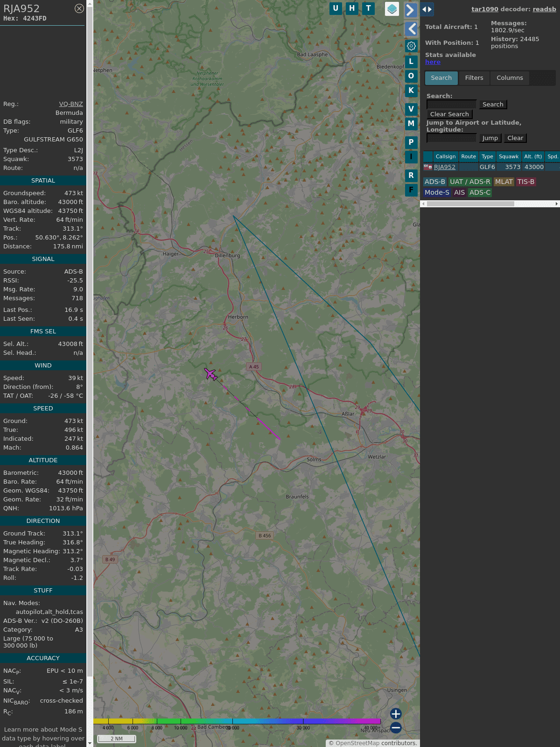This screenshot has width=560, height=747.
Task: Toggle the M map button
Action: coord(411,124)
